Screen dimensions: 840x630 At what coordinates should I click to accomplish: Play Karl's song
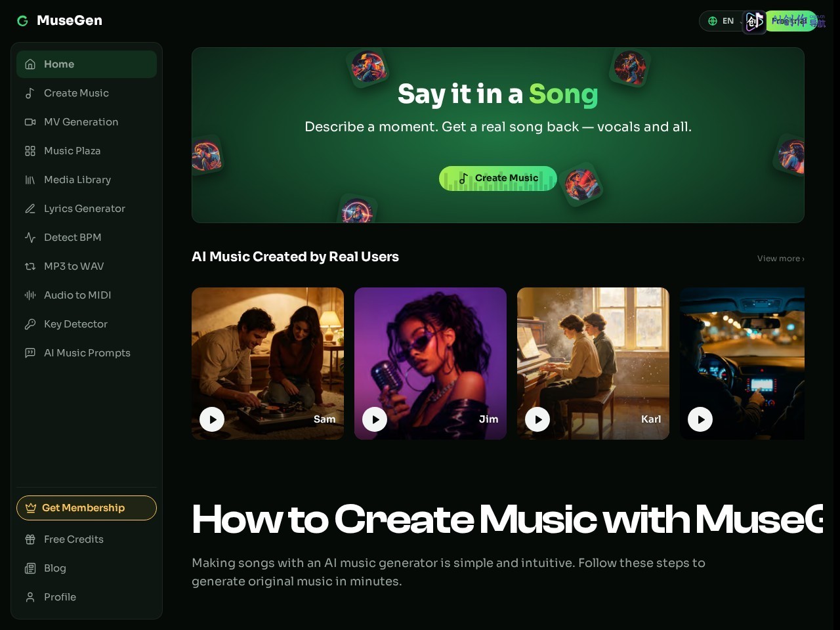pos(537,419)
